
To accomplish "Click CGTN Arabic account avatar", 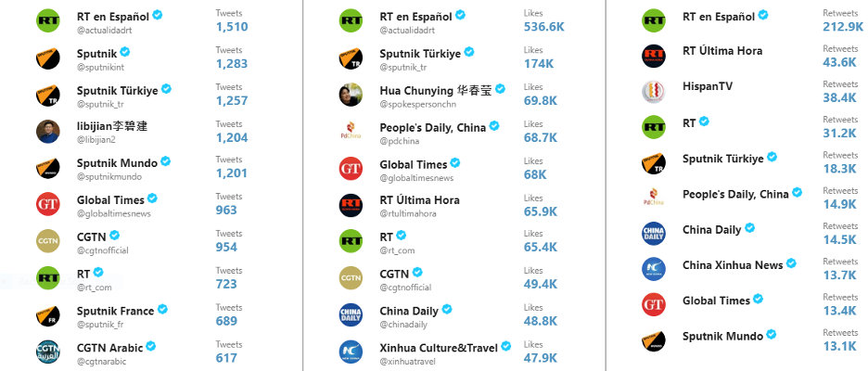I will point(48,352).
